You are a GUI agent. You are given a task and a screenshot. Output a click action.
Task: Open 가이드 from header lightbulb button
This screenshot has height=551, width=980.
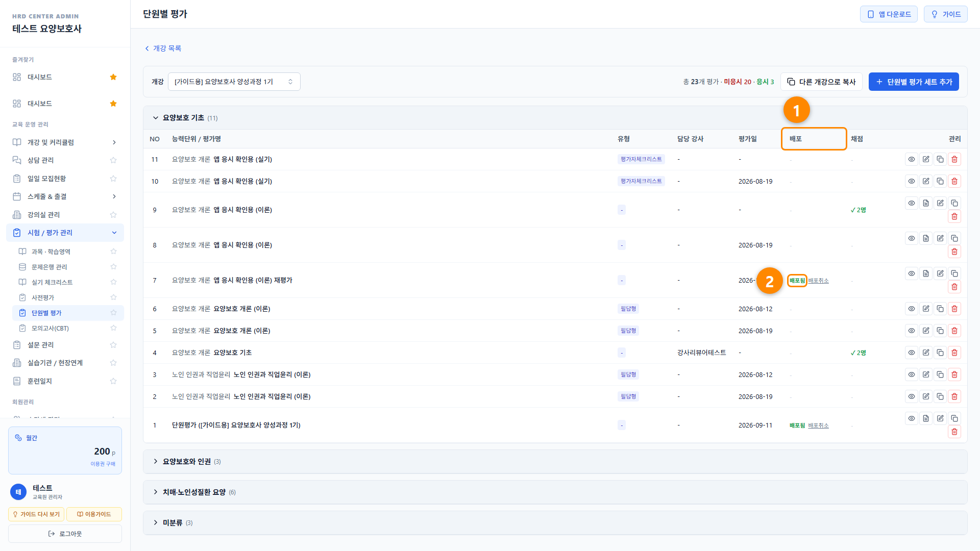[945, 14]
